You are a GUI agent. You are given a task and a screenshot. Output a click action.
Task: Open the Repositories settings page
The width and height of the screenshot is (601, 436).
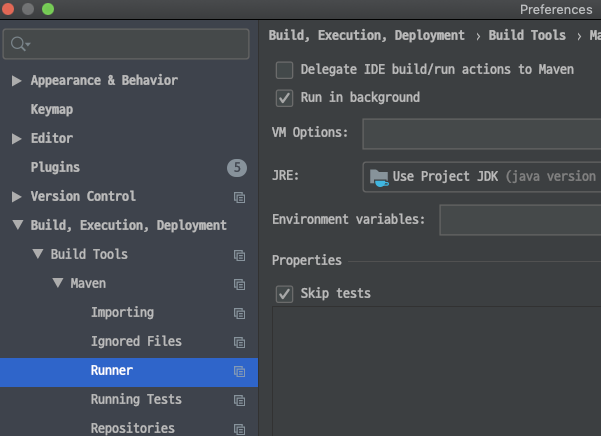(x=133, y=428)
